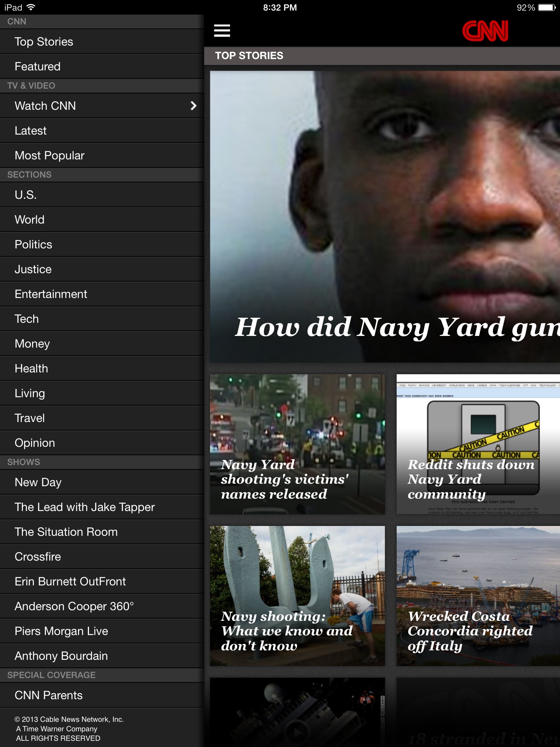Image resolution: width=560 pixels, height=747 pixels.
Task: Select The Lead with Jake Tapper
Action: point(102,507)
